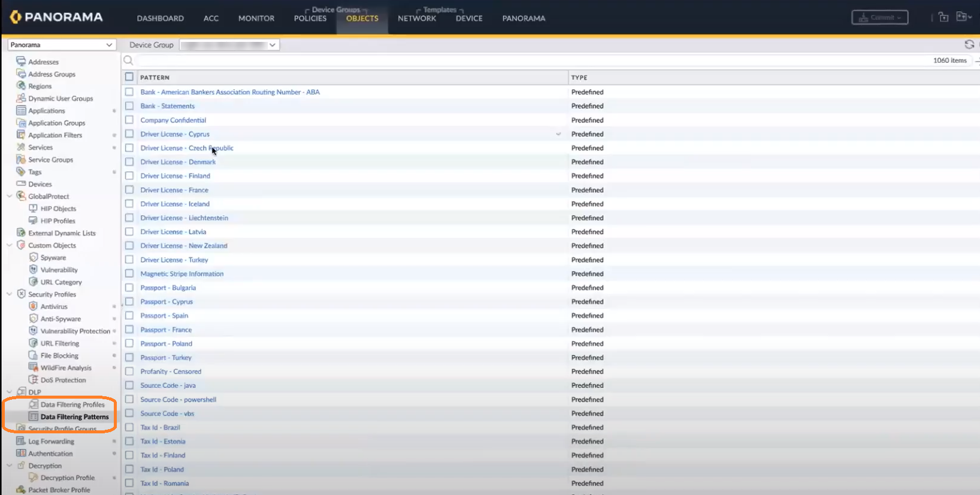980x495 pixels.
Task: Open the MONITOR tab
Action: pos(256,19)
